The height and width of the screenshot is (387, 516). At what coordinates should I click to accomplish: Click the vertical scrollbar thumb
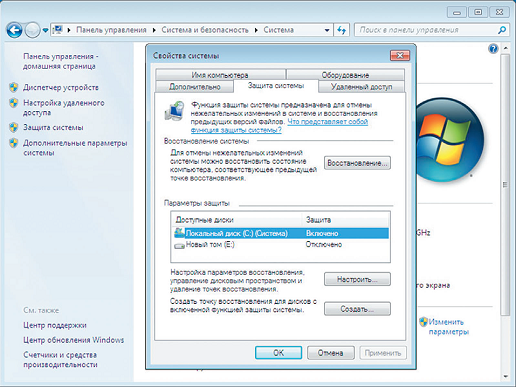point(505,185)
